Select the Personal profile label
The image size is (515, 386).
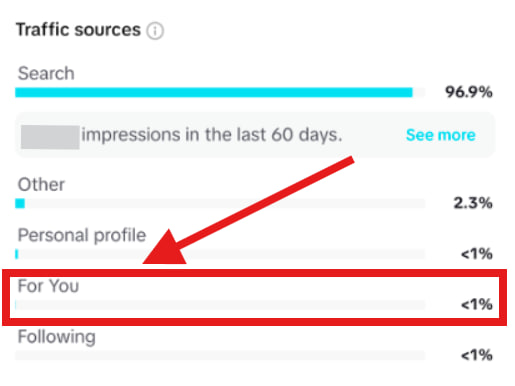82,235
